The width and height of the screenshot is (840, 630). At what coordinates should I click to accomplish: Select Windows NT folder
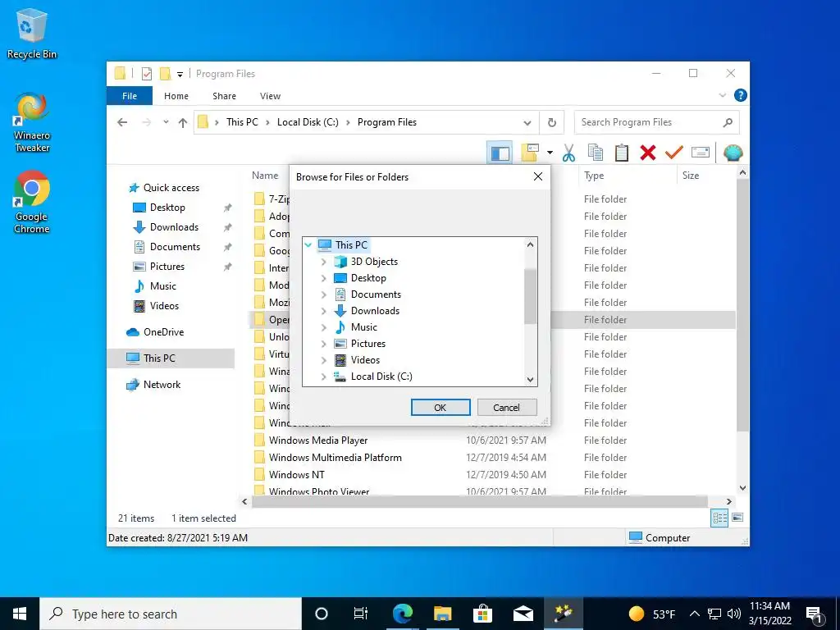pyautogui.click(x=296, y=475)
